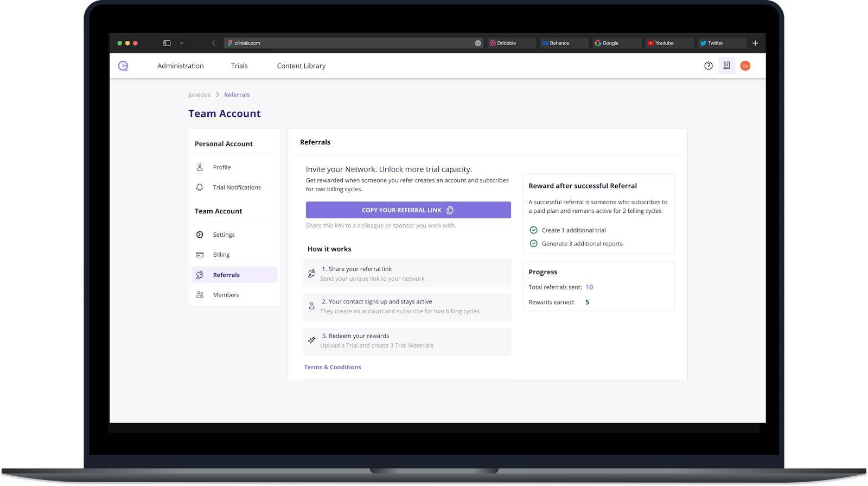Screen dimensions: 868x486
Task: Click the Referrals sidebar icon
Action: coord(200,275)
